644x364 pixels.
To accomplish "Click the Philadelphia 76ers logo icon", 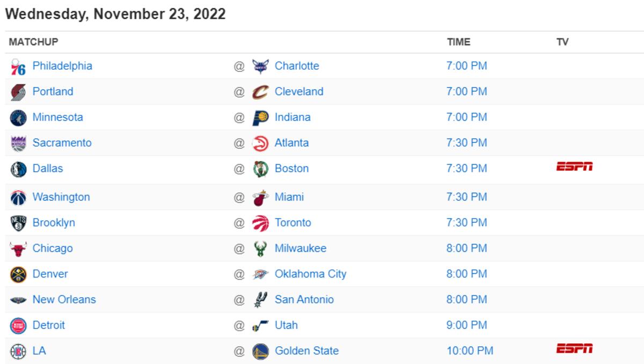I will click(x=18, y=67).
